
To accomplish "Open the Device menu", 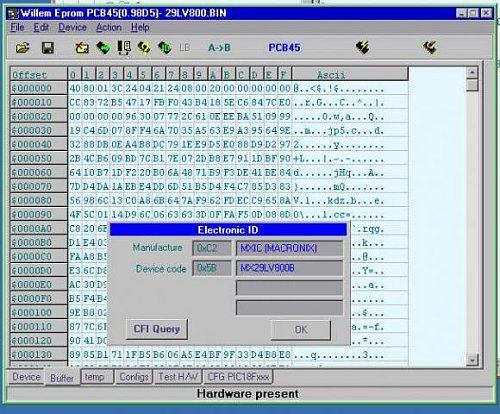I will (x=72, y=27).
